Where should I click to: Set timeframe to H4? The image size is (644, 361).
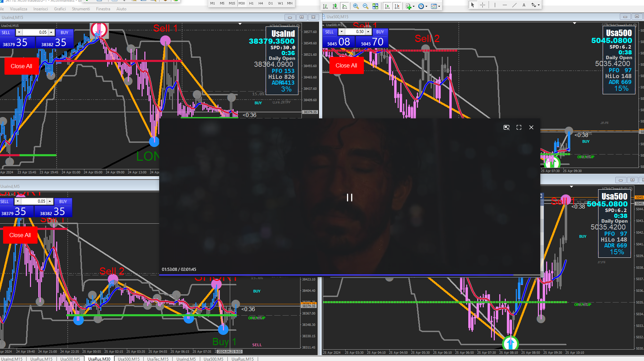pos(261,3)
